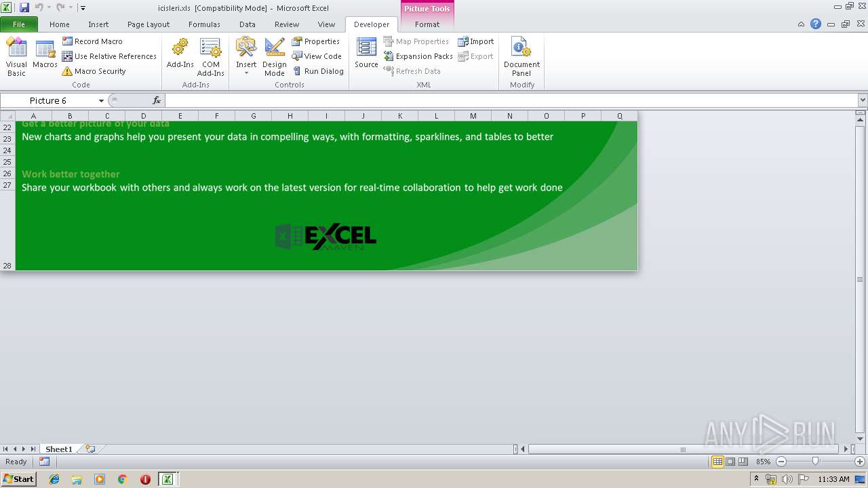Open the Picture Tools Format tab
The height and width of the screenshot is (488, 868).
coord(427,24)
